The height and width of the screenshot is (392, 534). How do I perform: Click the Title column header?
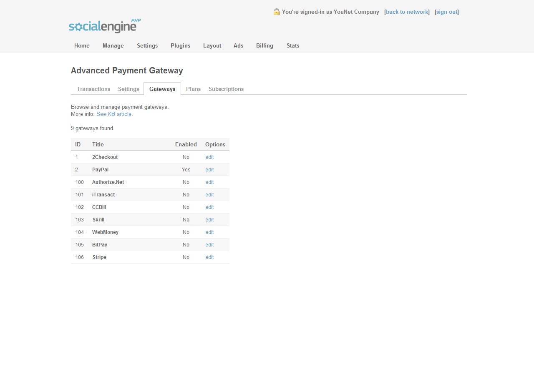click(98, 144)
